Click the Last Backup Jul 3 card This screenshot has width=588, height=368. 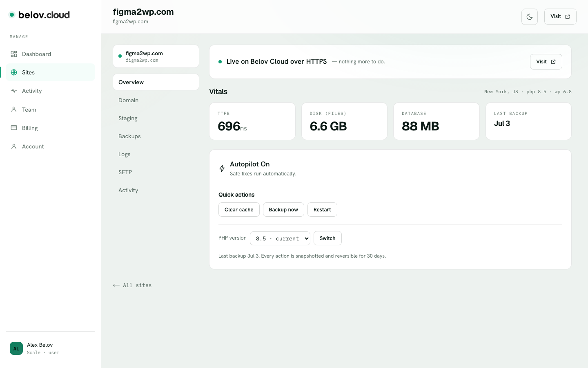[x=528, y=121]
